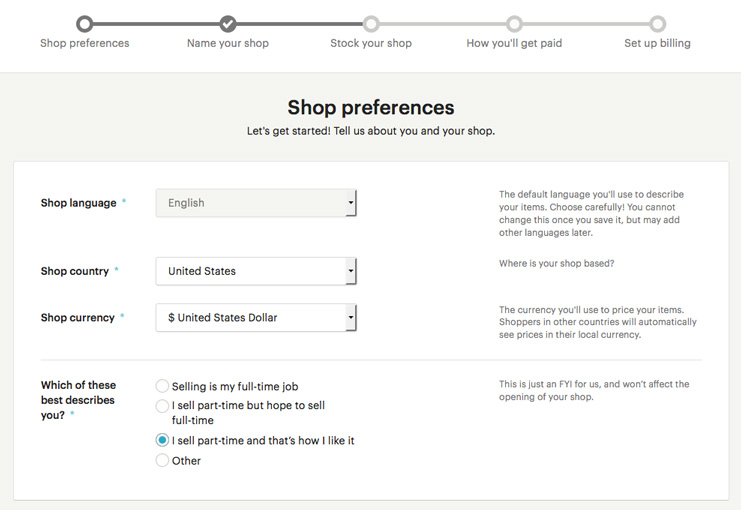Click the Shop preferences step circle
Image resolution: width=741 pixels, height=510 pixels.
[85, 24]
